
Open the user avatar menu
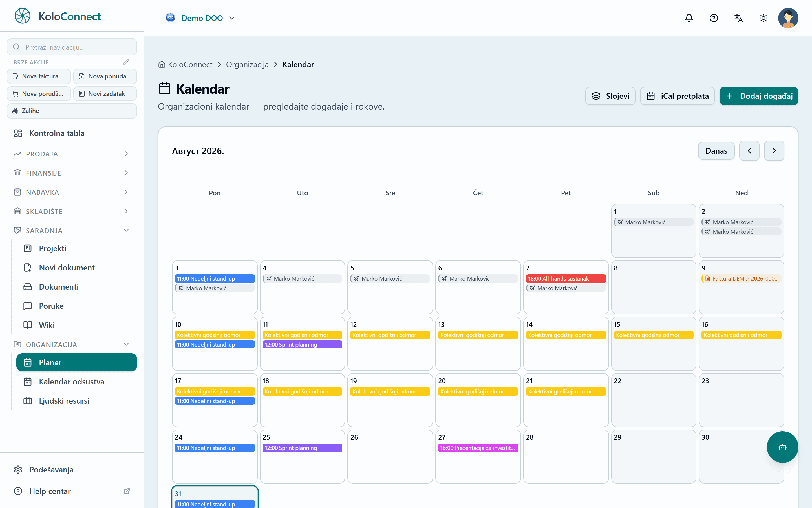[788, 18]
